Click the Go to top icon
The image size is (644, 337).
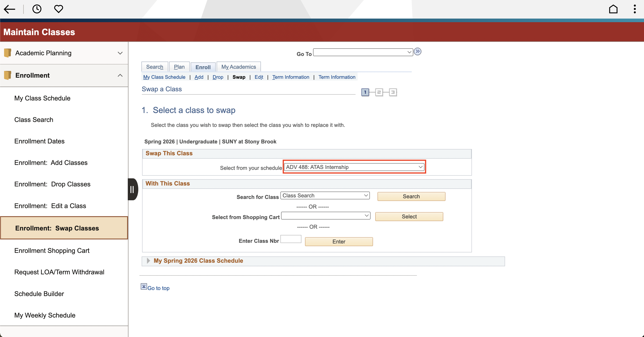click(144, 286)
